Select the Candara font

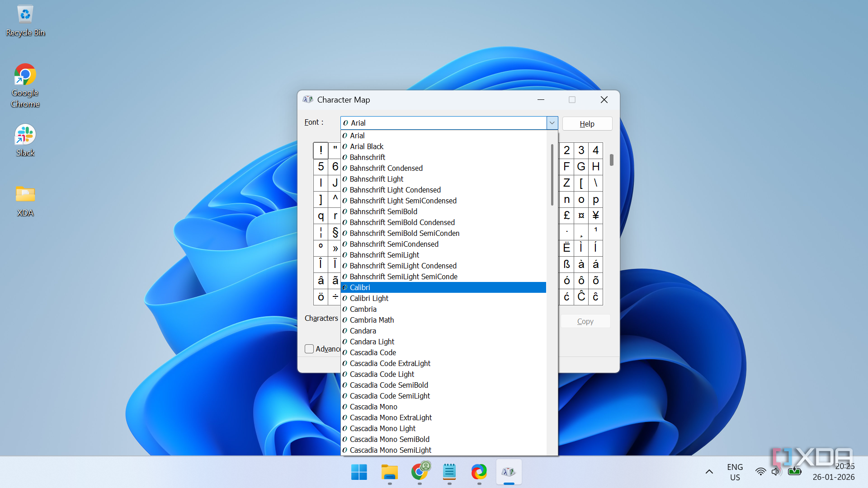pyautogui.click(x=443, y=331)
